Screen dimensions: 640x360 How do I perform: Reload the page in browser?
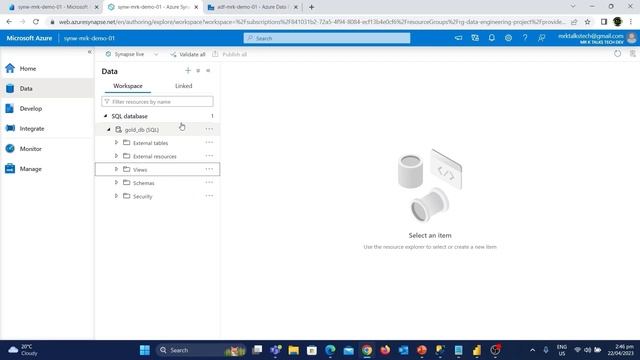(36, 22)
